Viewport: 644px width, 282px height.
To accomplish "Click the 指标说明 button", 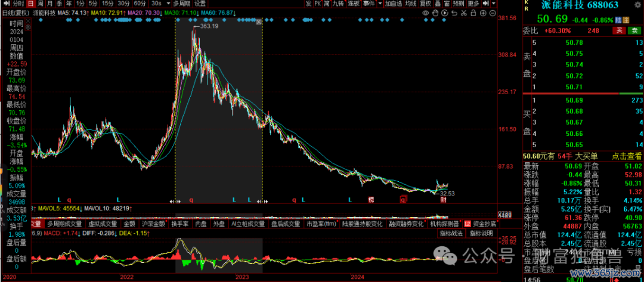I will click(x=481, y=234).
